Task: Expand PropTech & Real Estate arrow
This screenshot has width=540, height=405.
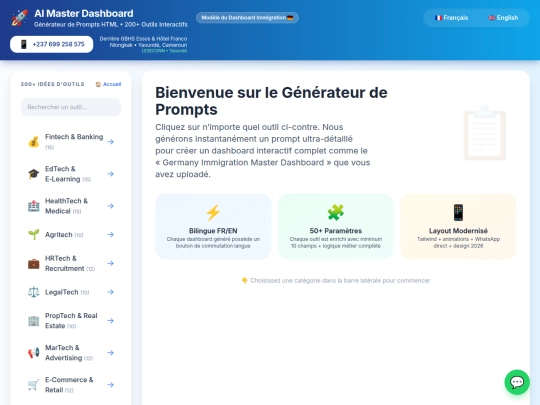Action: click(x=110, y=321)
